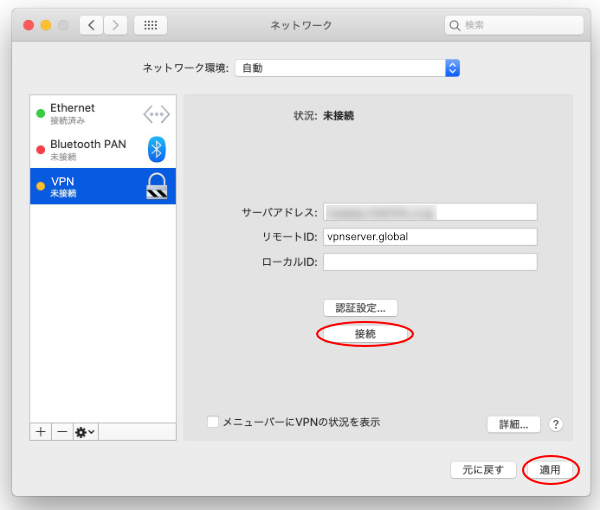Click the Bluetooth icon in the service list
Screen dimensions: 600x510
(x=156, y=149)
